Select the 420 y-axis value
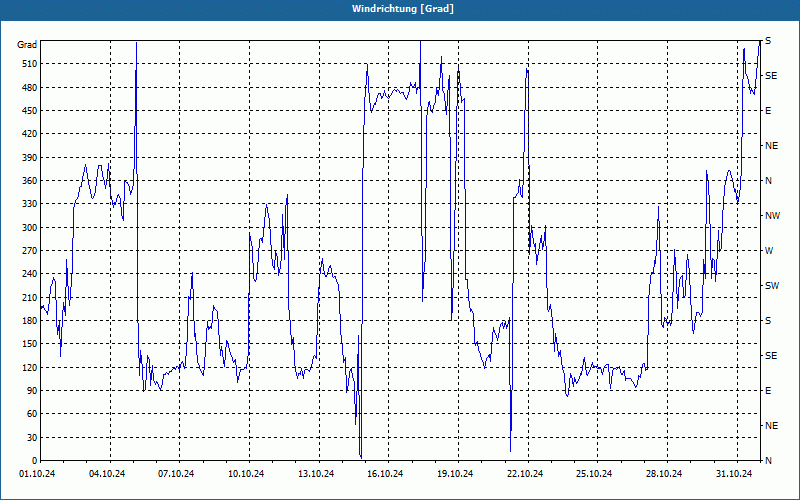The image size is (800, 500). coord(30,134)
